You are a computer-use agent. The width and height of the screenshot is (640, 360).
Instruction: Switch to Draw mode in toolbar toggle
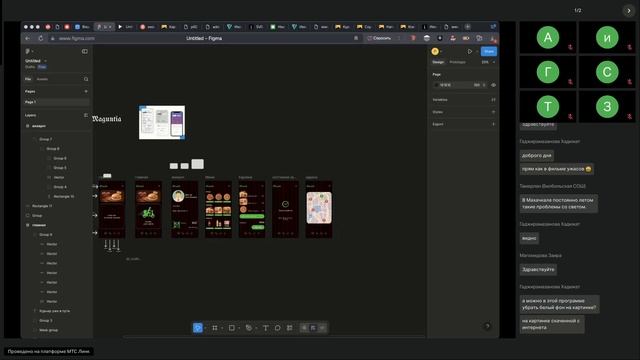[x=304, y=328]
